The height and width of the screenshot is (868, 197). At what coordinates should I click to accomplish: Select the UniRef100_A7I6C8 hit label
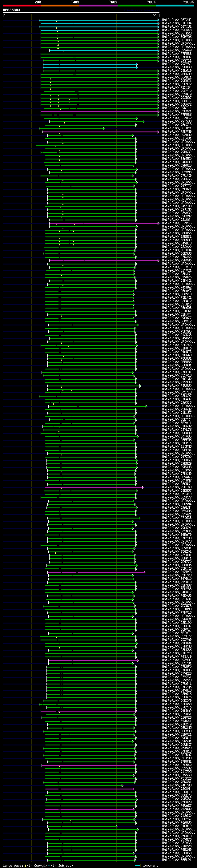(x=177, y=518)
